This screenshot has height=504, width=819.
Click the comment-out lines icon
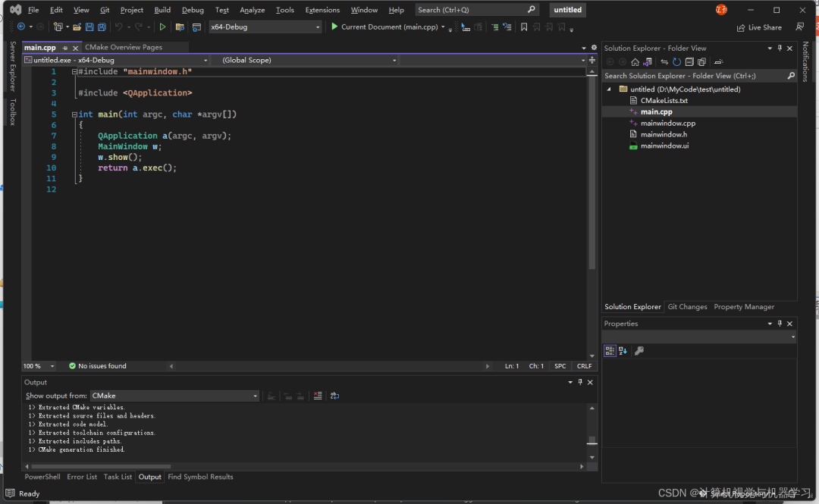494,27
